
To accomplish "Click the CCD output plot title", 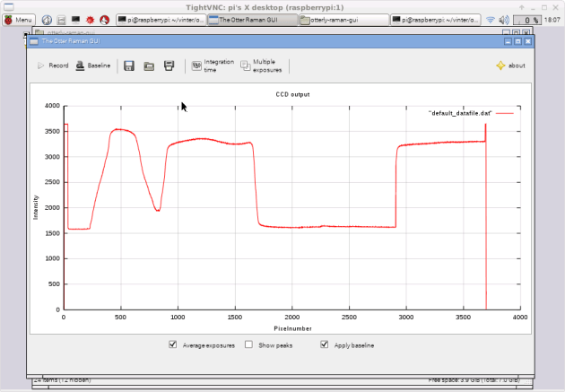I will 292,94.
